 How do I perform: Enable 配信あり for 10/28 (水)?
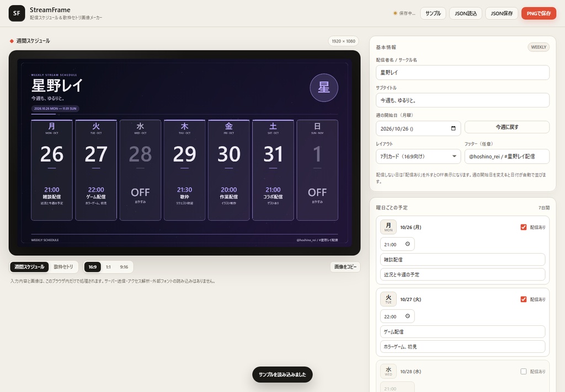[524, 371]
